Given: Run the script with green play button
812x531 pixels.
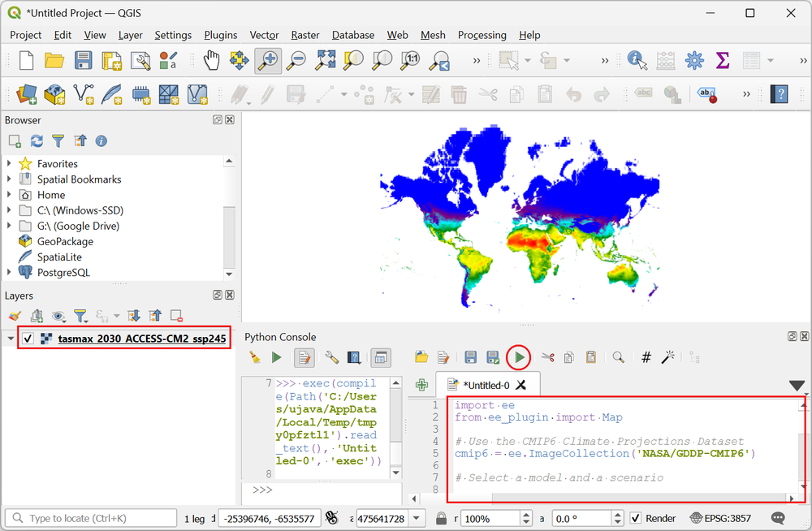Looking at the screenshot, I should [519, 357].
